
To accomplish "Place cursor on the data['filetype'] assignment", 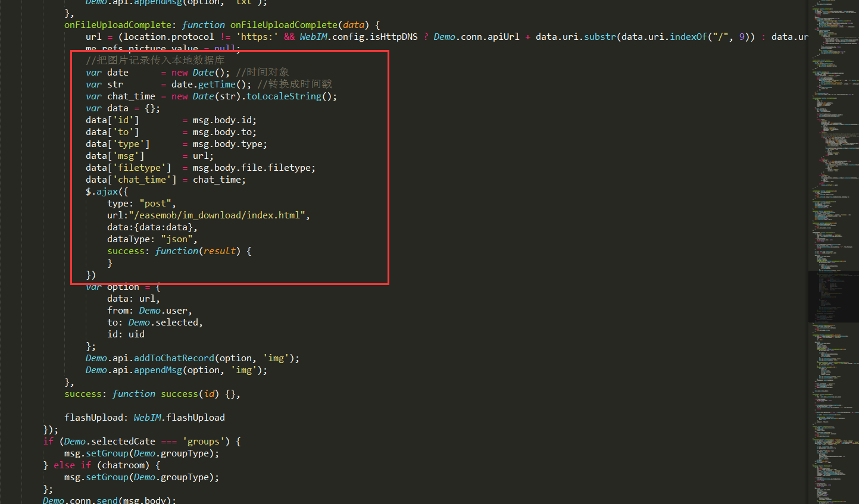I will [x=200, y=168].
